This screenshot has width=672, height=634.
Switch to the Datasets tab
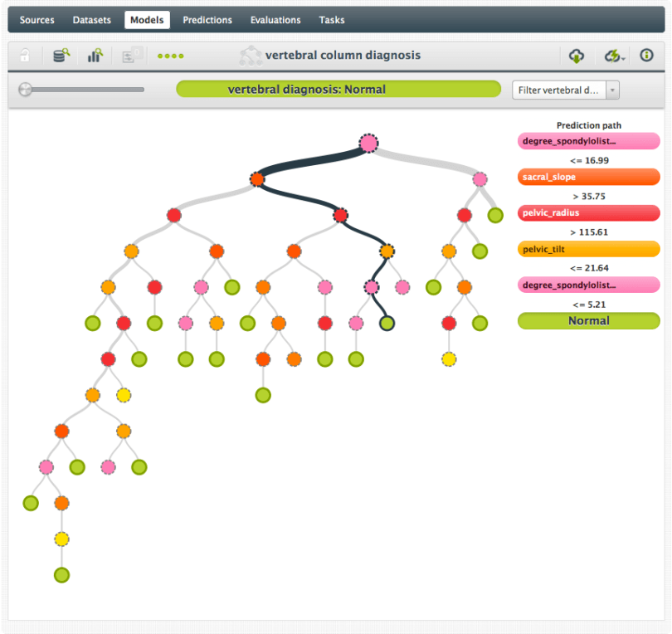(x=91, y=20)
